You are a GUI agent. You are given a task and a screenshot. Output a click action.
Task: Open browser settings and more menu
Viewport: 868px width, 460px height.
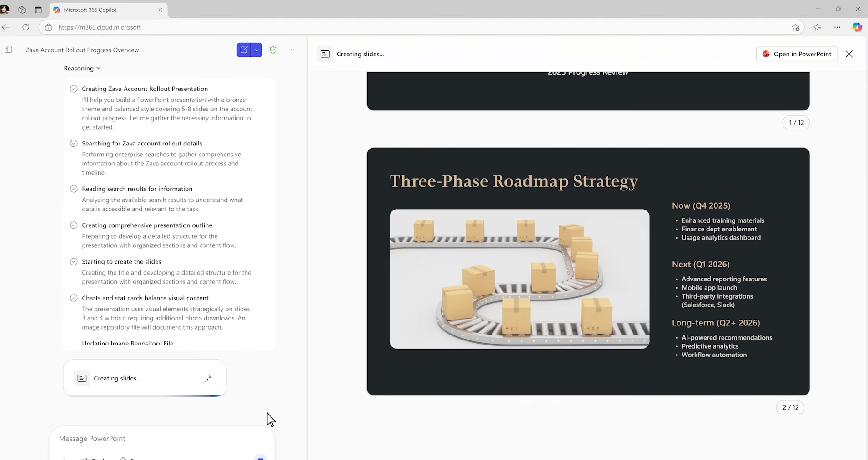click(x=837, y=27)
